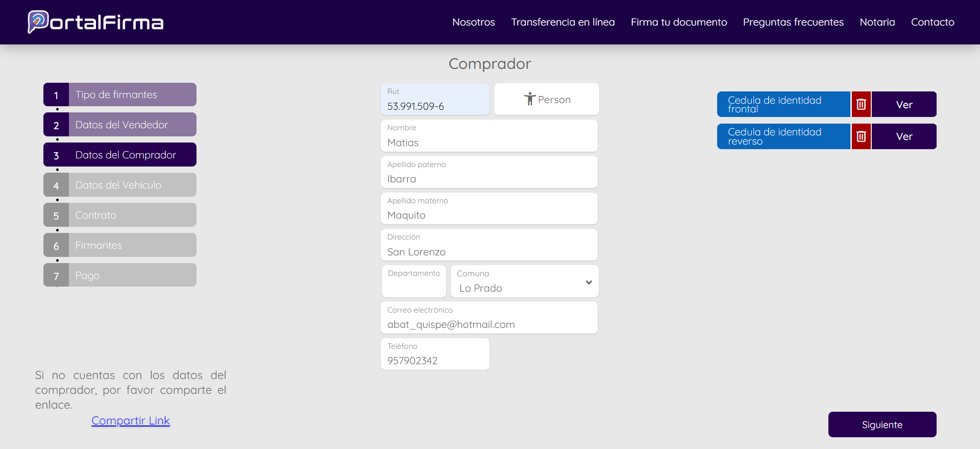Click the Person type icon button
The image size is (980, 449).
point(546,100)
